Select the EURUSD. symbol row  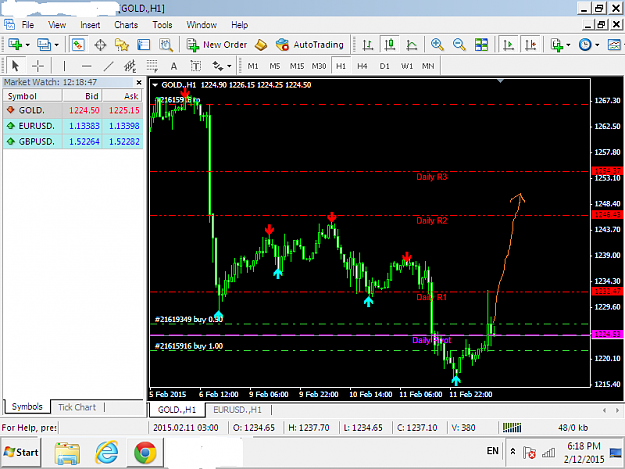pos(73,126)
